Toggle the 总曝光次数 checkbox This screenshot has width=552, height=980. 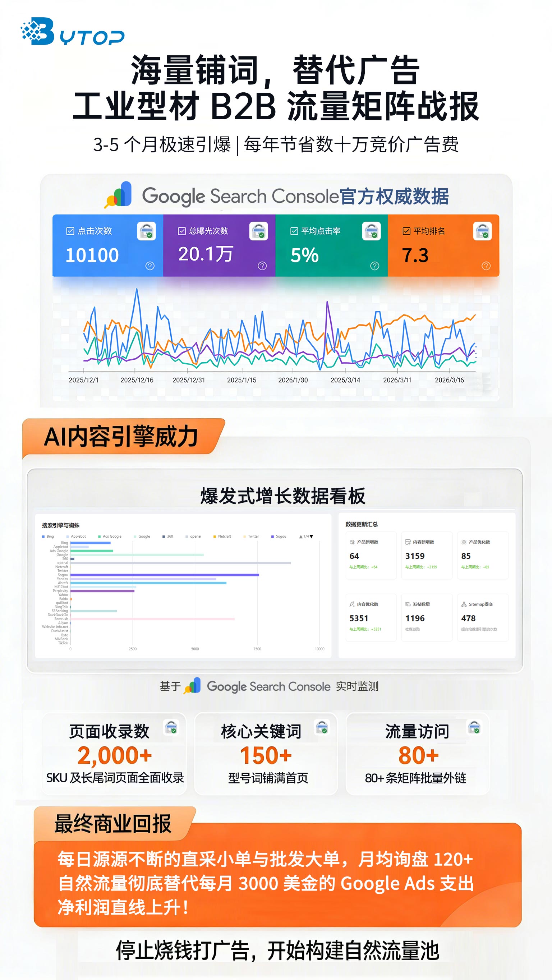182,231
